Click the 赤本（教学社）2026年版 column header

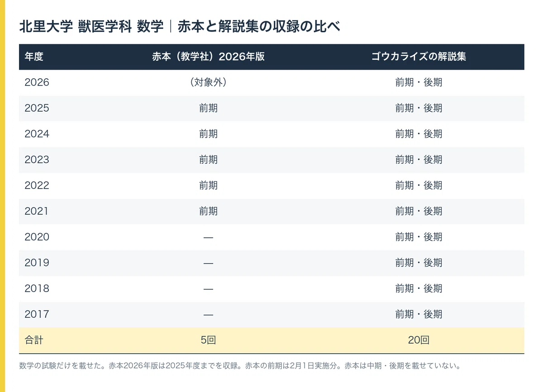pos(208,57)
